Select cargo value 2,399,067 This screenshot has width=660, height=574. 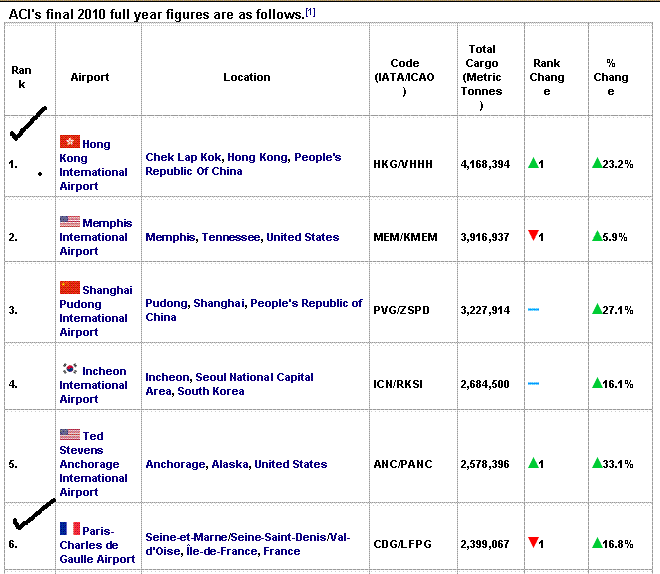pos(485,544)
